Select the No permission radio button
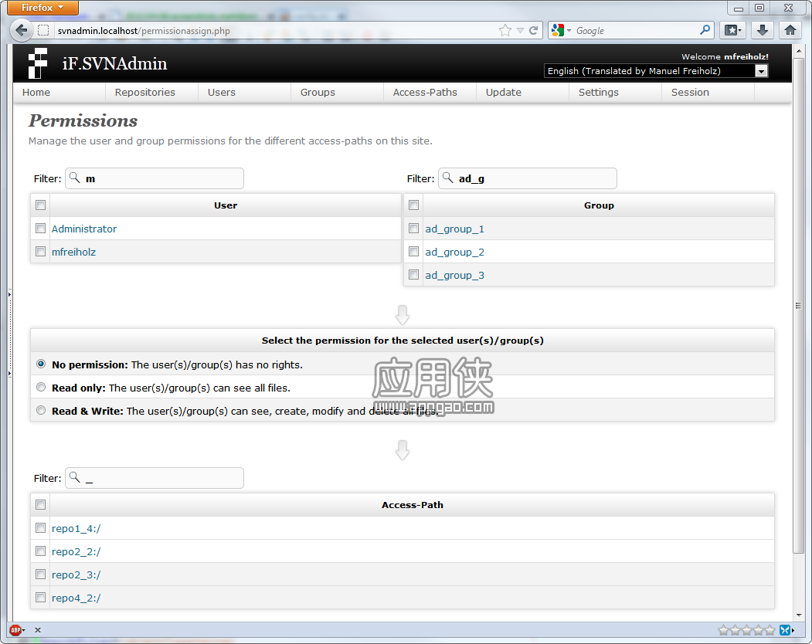Screen dimensions: 812x644 click(x=41, y=364)
